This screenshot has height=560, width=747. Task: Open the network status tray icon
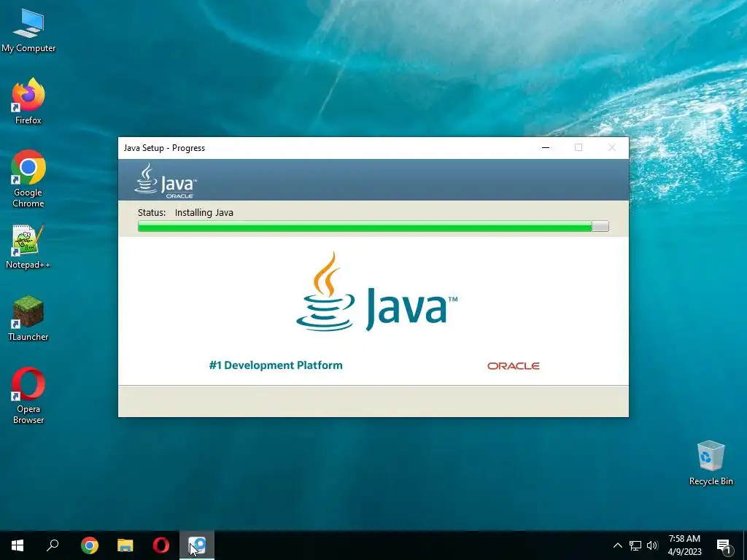click(x=635, y=545)
